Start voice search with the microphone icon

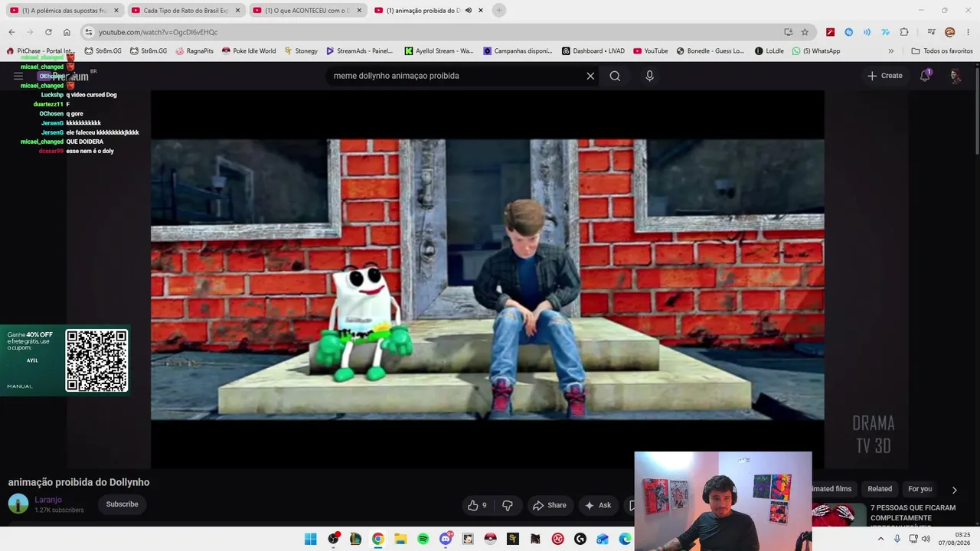point(649,76)
